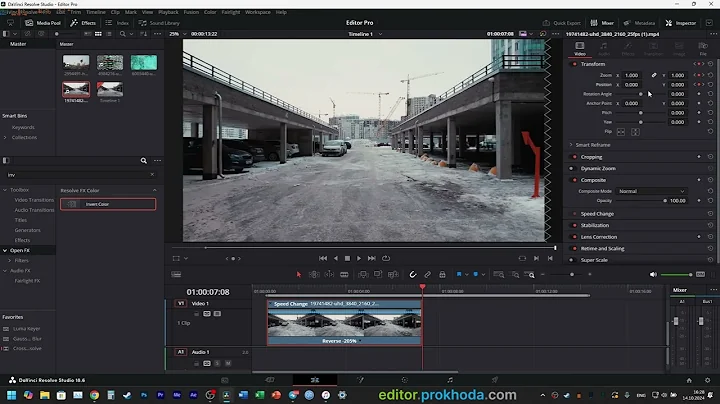Open Quick Export
This screenshot has width=720, height=404.
click(562, 23)
